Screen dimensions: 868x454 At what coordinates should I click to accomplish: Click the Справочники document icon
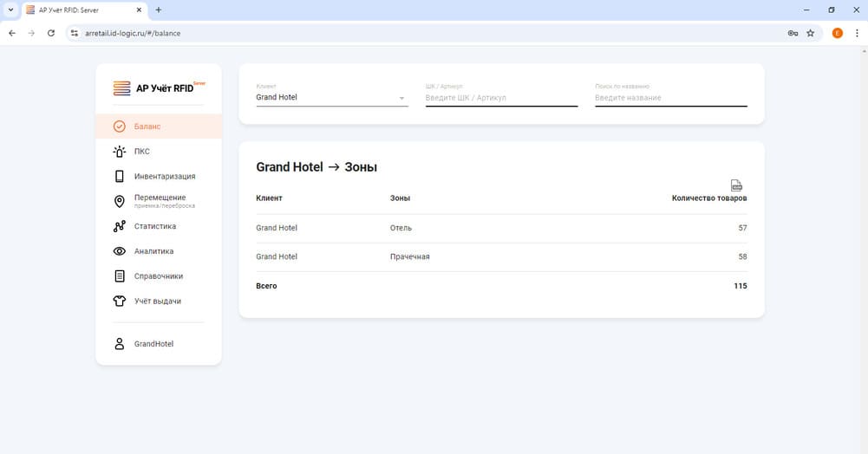(120, 276)
